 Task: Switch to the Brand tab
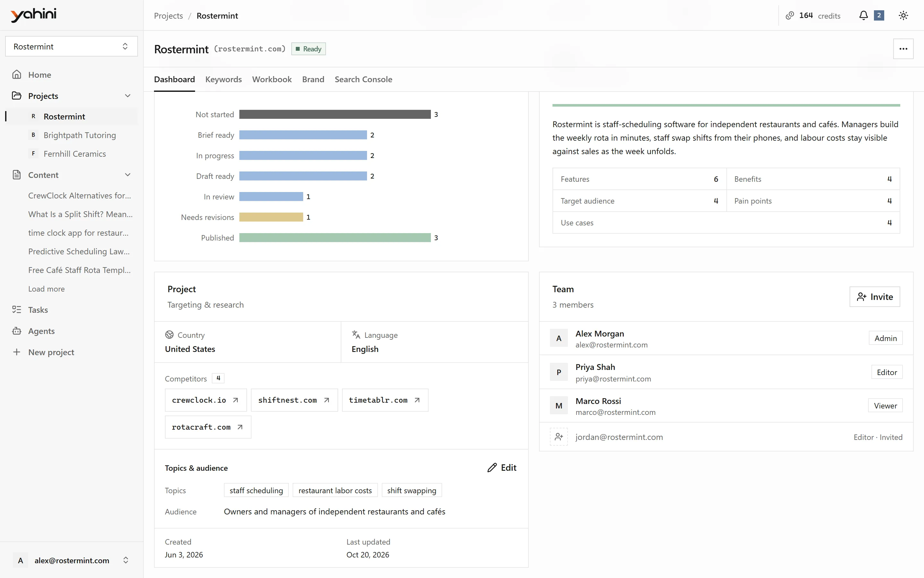tap(313, 79)
